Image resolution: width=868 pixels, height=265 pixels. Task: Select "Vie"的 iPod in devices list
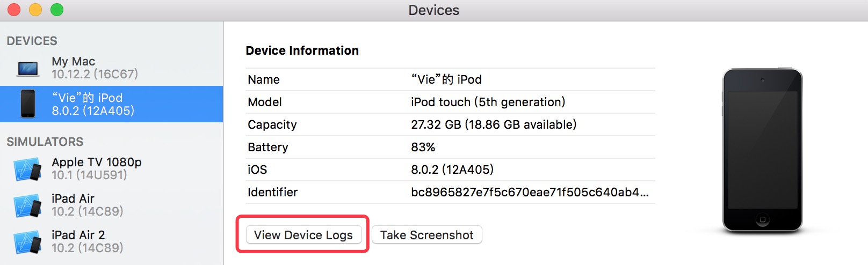tap(111, 104)
